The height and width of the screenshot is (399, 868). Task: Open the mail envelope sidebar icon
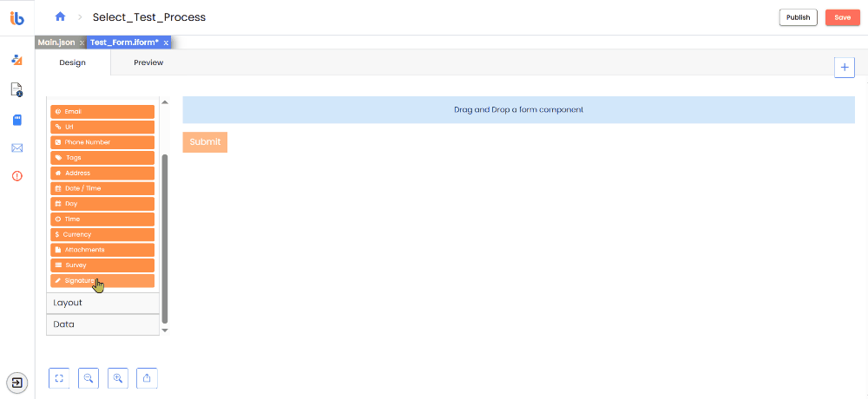pyautogui.click(x=17, y=147)
